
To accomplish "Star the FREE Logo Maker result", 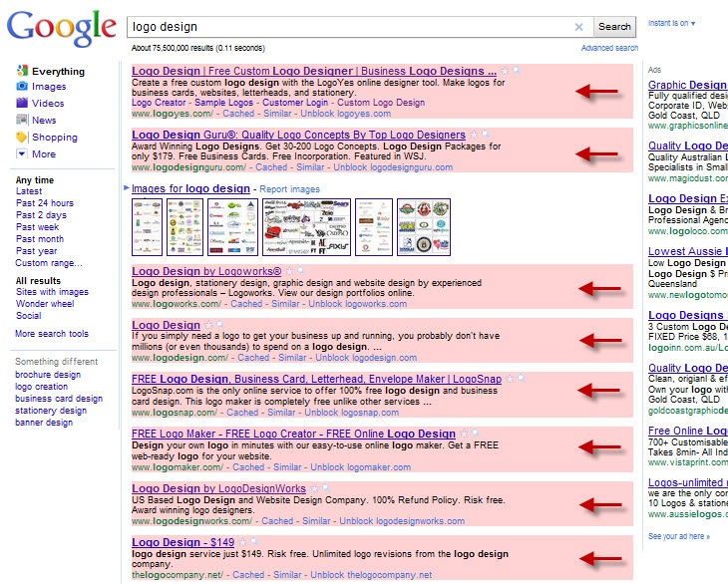I will click(x=464, y=434).
